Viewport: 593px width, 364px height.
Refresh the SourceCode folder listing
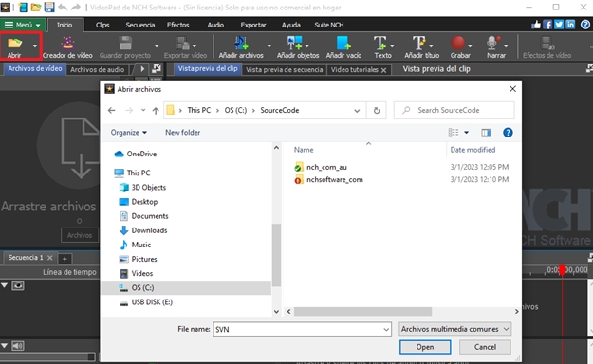click(x=377, y=110)
